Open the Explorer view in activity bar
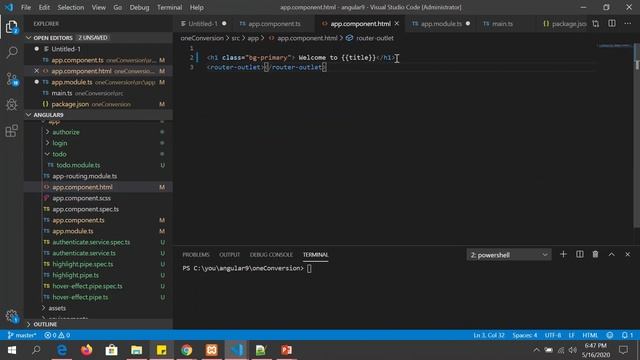The width and height of the screenshot is (640, 360). (12, 27)
